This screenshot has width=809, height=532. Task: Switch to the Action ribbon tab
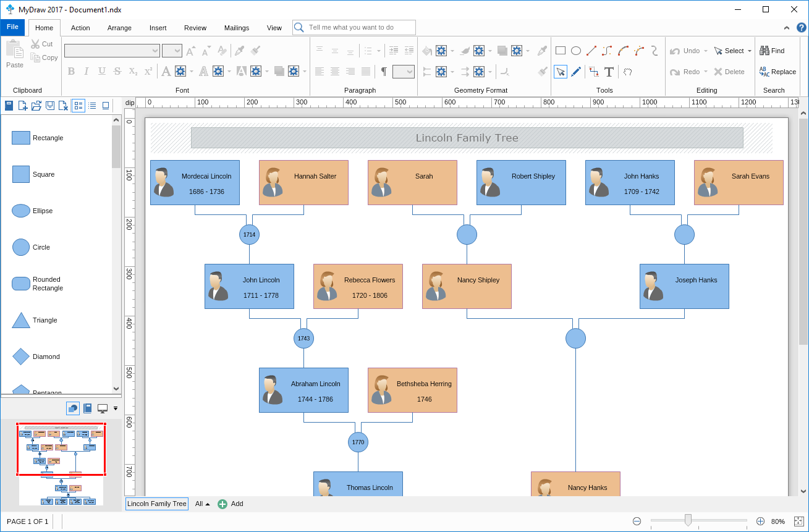[80, 28]
